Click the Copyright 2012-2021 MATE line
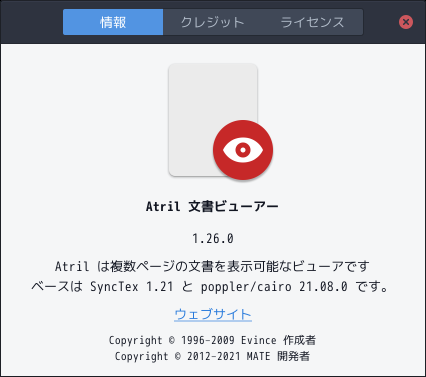The image size is (426, 377). (x=212, y=356)
